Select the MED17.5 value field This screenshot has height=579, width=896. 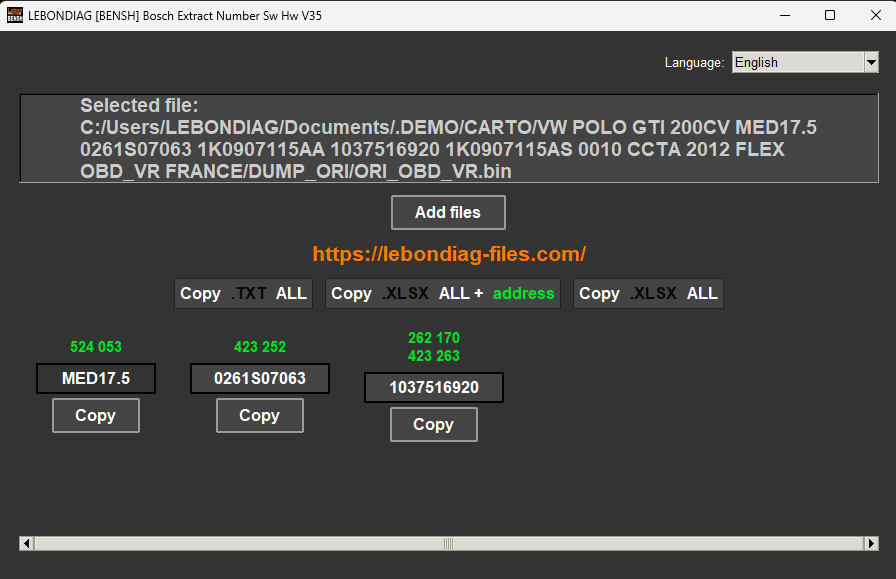96,378
